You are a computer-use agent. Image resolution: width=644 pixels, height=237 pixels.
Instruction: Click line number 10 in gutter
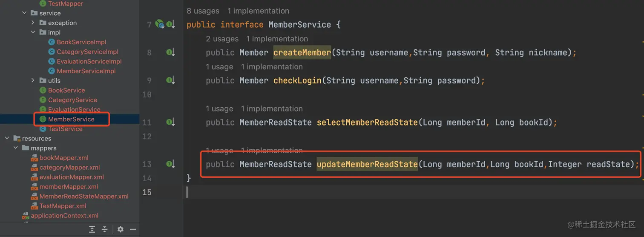tap(146, 94)
